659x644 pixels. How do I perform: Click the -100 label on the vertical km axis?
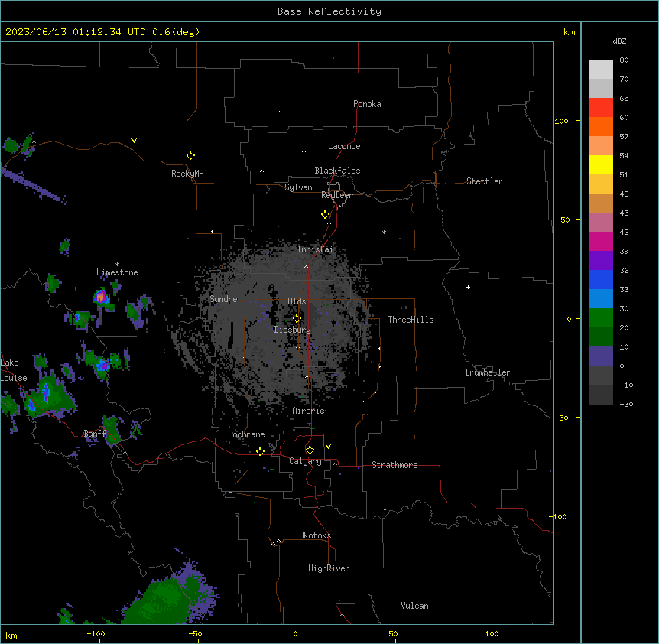tap(559, 516)
